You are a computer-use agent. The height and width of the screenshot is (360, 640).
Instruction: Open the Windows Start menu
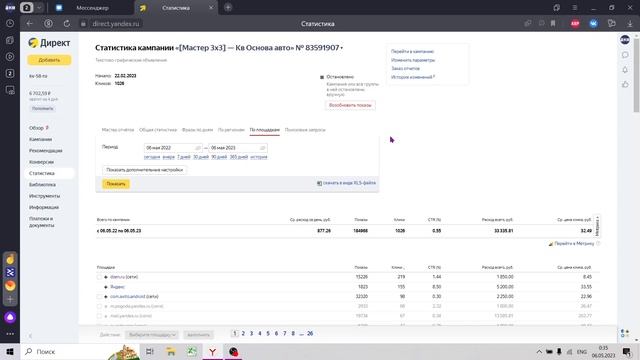pyautogui.click(x=10, y=351)
